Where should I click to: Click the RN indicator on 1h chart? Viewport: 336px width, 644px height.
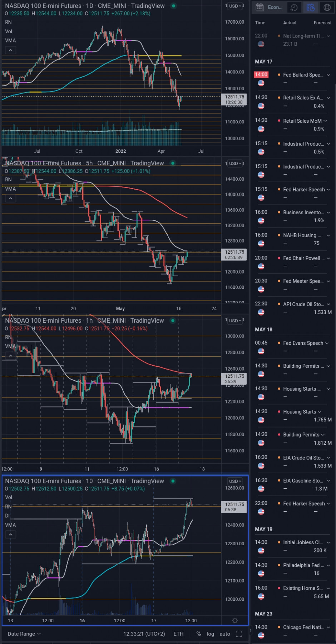[8, 337]
